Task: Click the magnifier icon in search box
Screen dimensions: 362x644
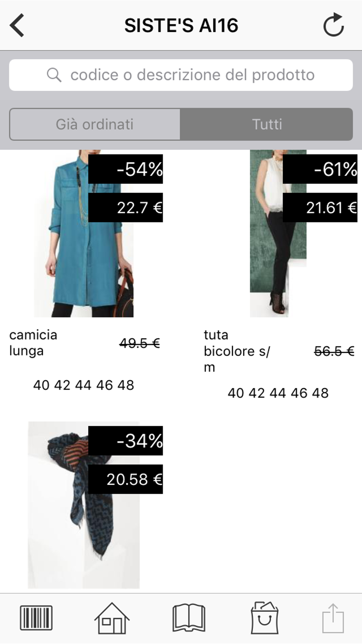Action: coord(54,75)
